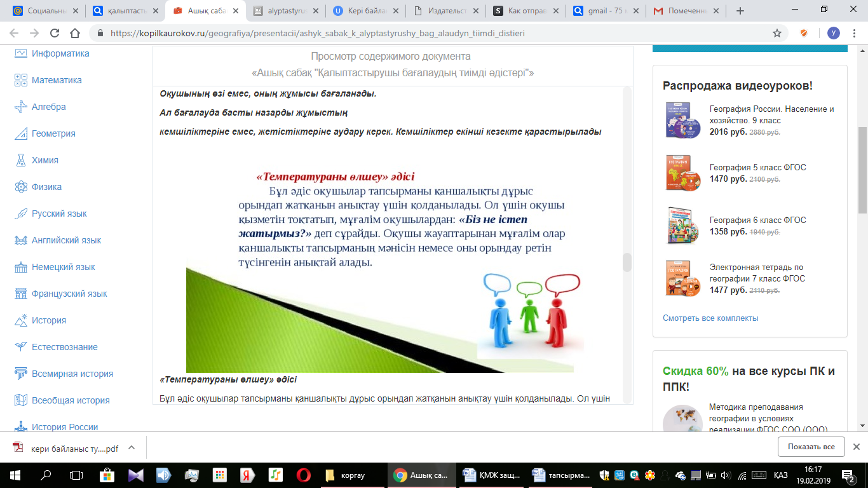The image size is (868, 488).
Task: Open new browser tab plus button
Action: [740, 11]
